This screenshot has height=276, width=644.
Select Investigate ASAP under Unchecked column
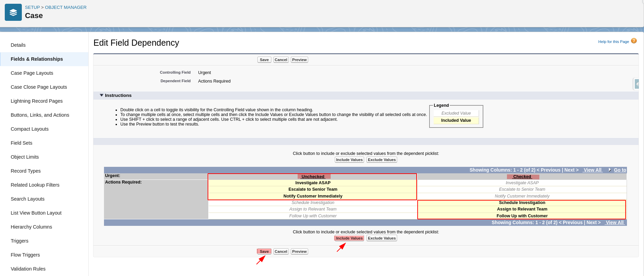tap(313, 183)
